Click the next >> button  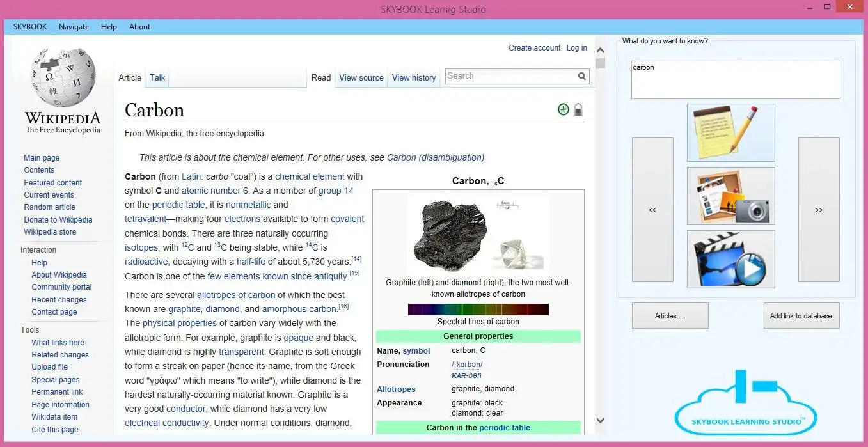coord(819,210)
